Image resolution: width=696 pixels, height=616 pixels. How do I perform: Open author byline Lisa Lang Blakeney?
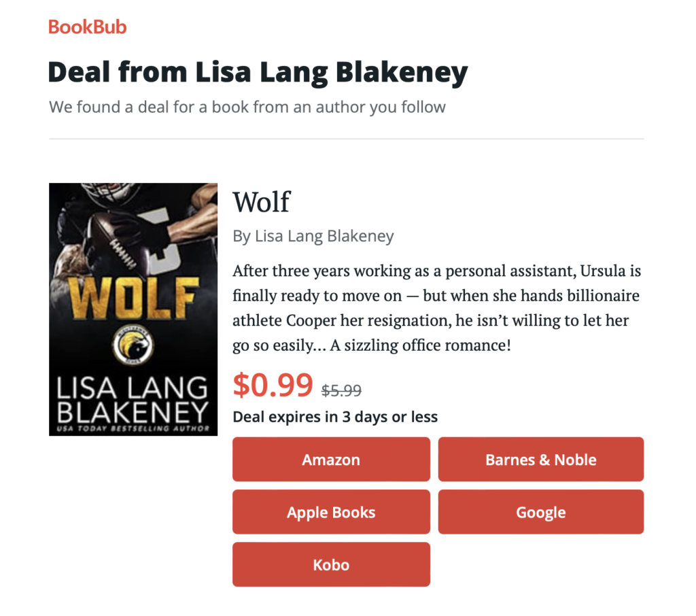[313, 237]
